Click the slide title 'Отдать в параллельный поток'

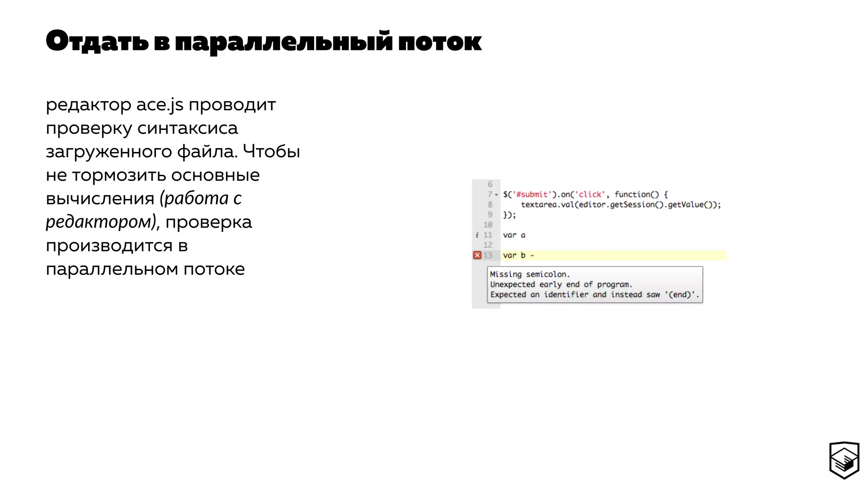(x=264, y=42)
